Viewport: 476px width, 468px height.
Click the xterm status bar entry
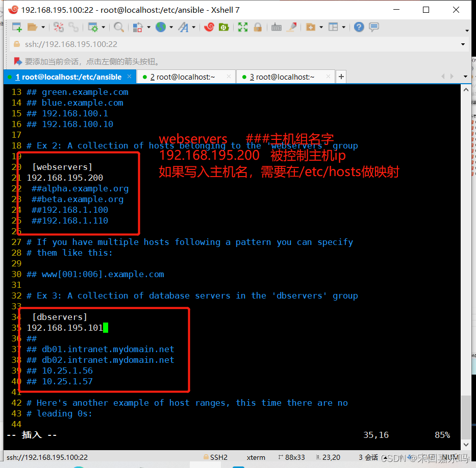256,457
